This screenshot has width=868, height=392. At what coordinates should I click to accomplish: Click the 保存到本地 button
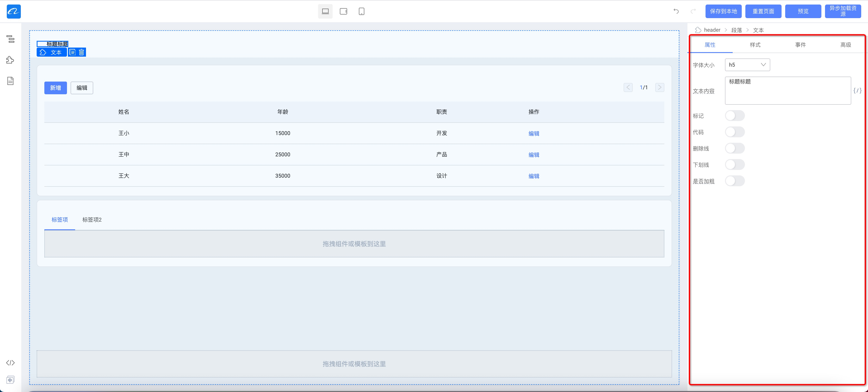coord(723,12)
